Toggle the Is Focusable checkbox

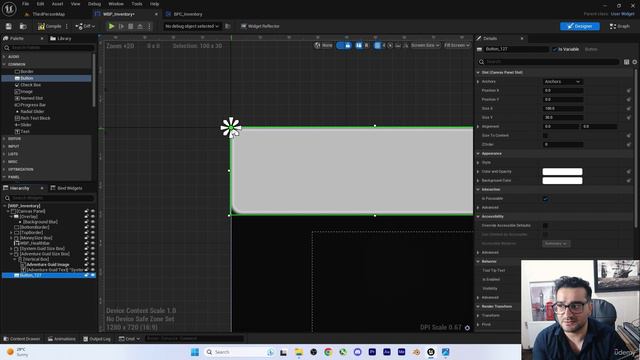(x=545, y=199)
